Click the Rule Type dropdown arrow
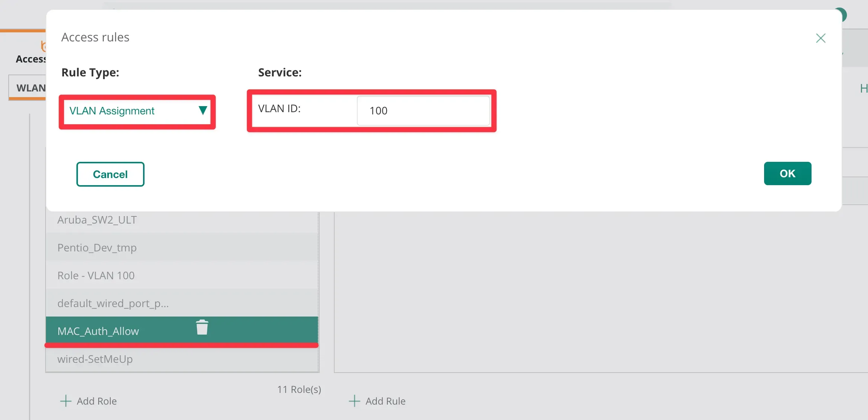The image size is (868, 420). (203, 111)
